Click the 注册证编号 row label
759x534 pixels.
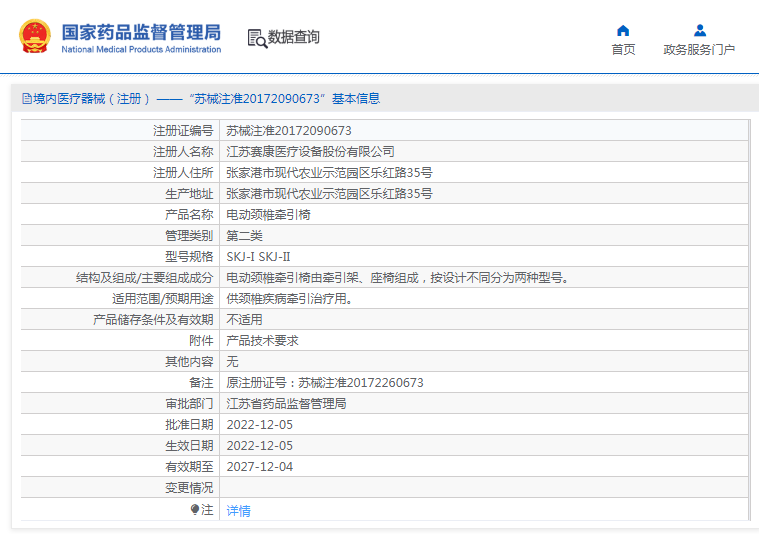183,131
